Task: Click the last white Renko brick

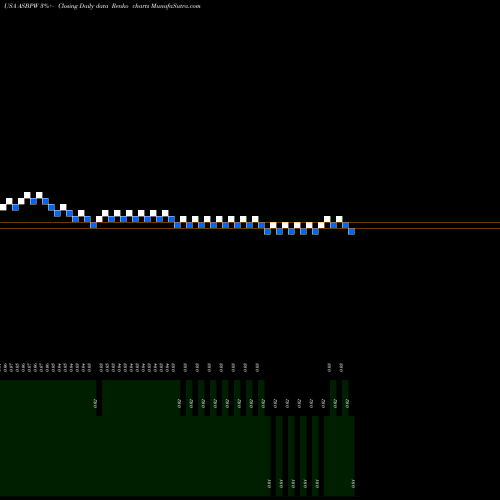Action: pyautogui.click(x=339, y=219)
